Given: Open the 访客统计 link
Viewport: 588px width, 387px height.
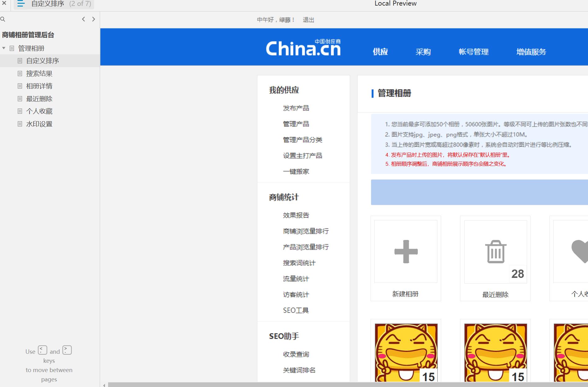Looking at the screenshot, I should tap(296, 295).
